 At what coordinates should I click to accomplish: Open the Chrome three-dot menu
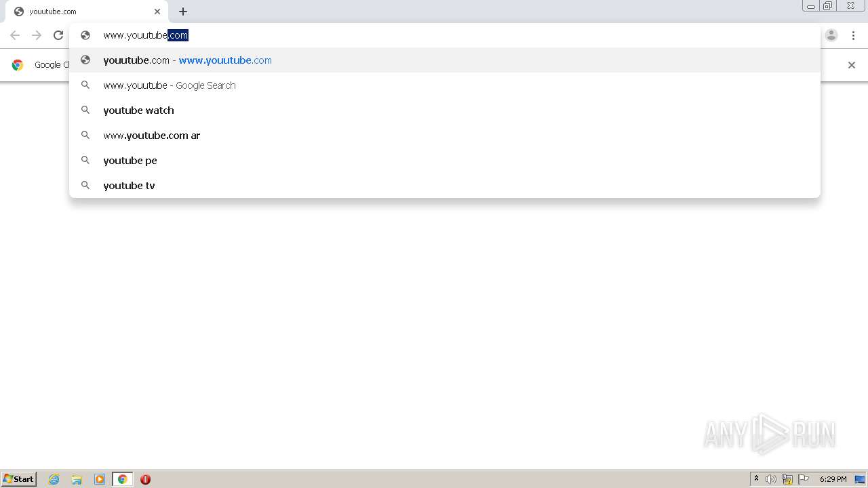click(853, 35)
